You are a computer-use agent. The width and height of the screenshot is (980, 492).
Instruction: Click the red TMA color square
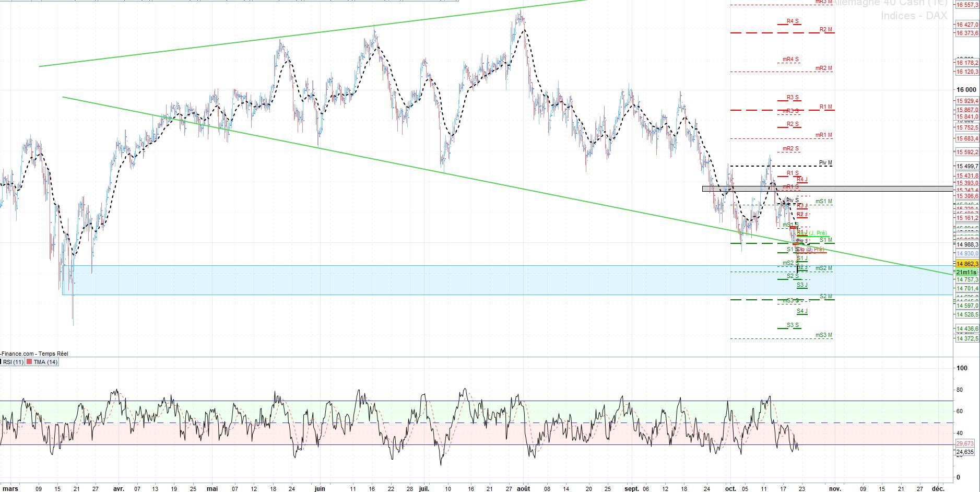tap(29, 362)
